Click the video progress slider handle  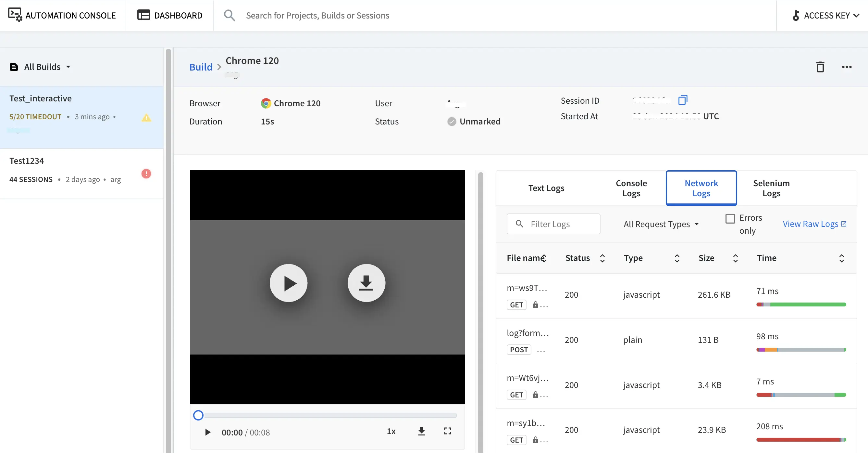(198, 415)
